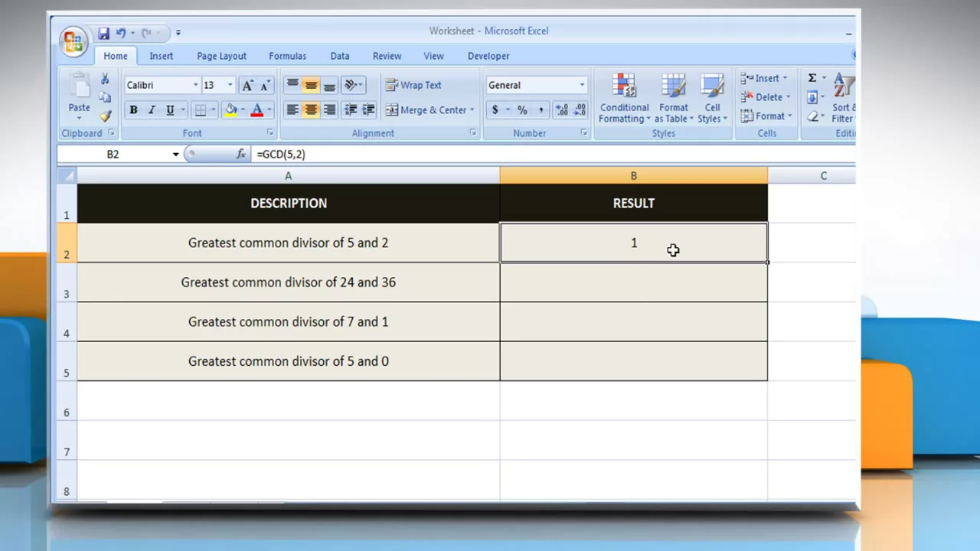
Task: Open the Borders dropdown arrow
Action: (x=213, y=109)
